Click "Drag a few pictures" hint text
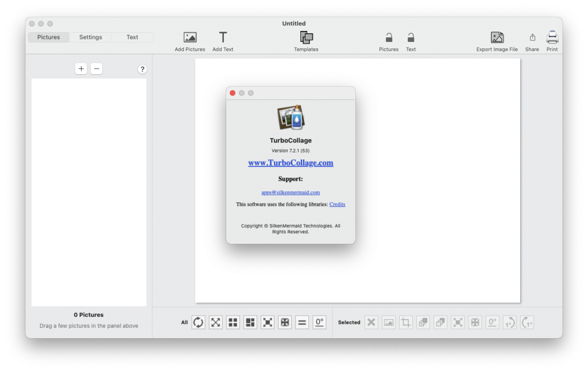Screen dimensions: 588x372 [89, 326]
